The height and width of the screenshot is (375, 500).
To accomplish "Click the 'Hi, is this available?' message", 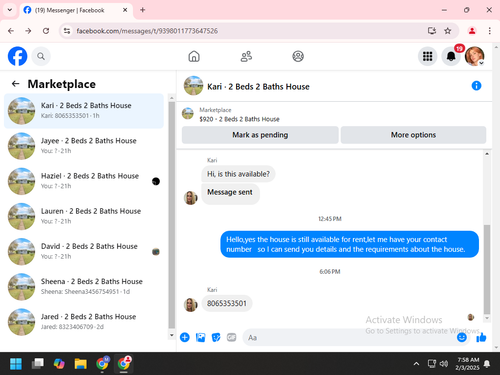I will pyautogui.click(x=238, y=174).
